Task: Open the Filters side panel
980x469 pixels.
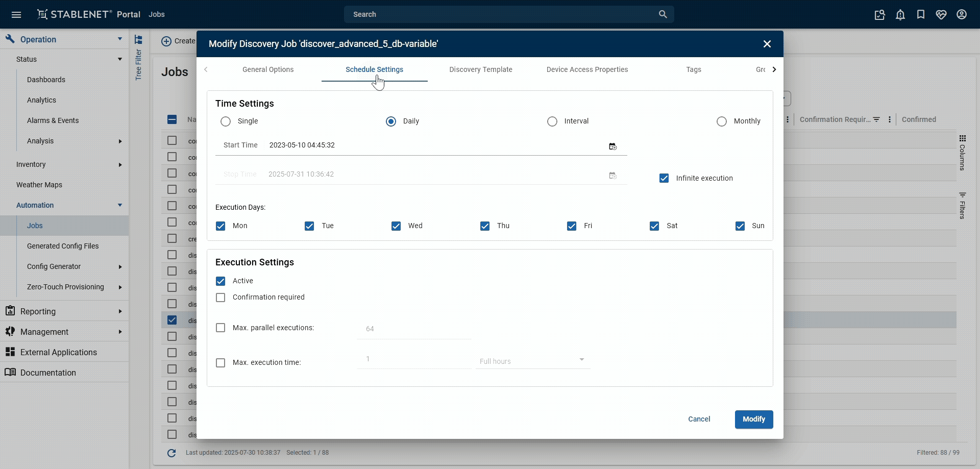Action: tap(962, 206)
